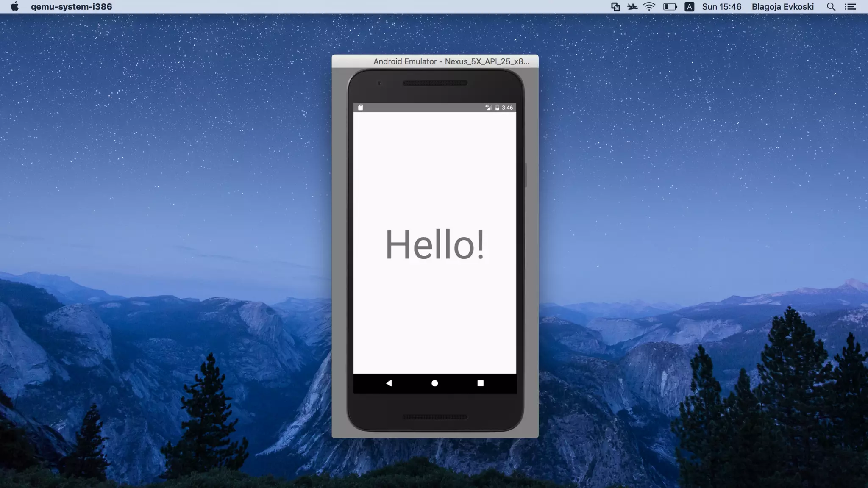Viewport: 868px width, 488px height.
Task: Tap the Android battery charging icon
Action: pos(497,108)
